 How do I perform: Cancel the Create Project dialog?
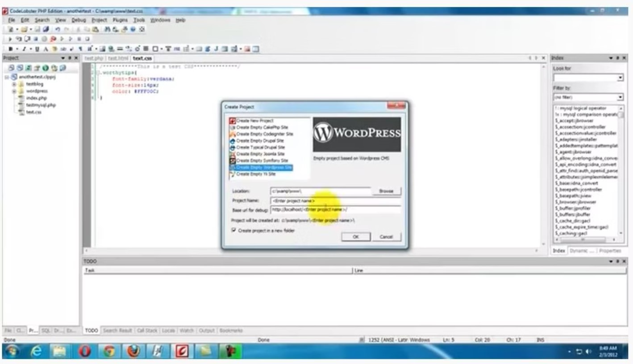coord(386,237)
